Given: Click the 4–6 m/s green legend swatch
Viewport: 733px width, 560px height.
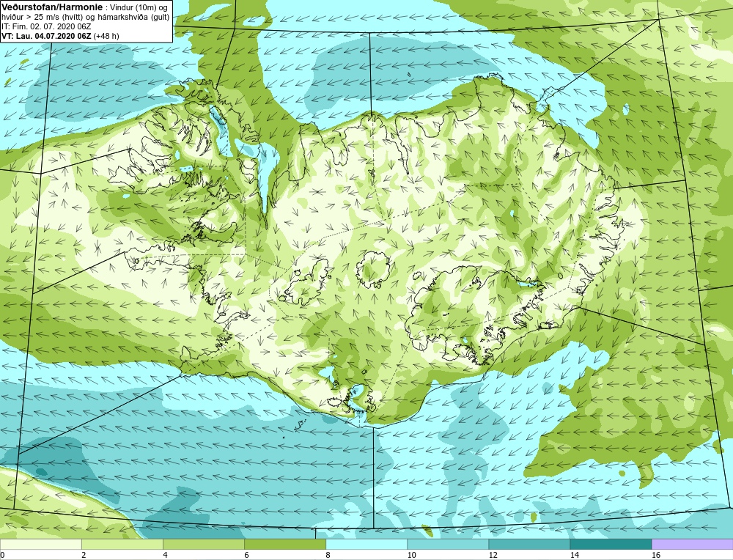Looking at the screenshot, I should point(203,544).
